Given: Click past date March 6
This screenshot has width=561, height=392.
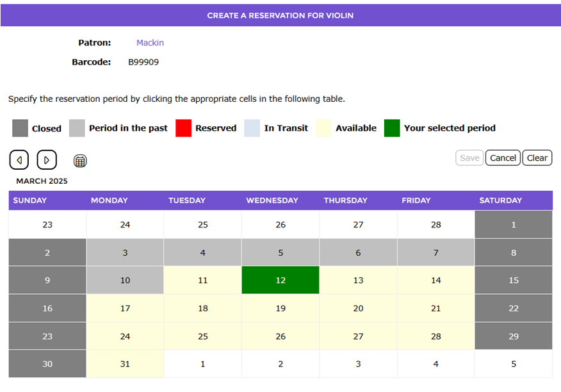Looking at the screenshot, I should [x=358, y=252].
